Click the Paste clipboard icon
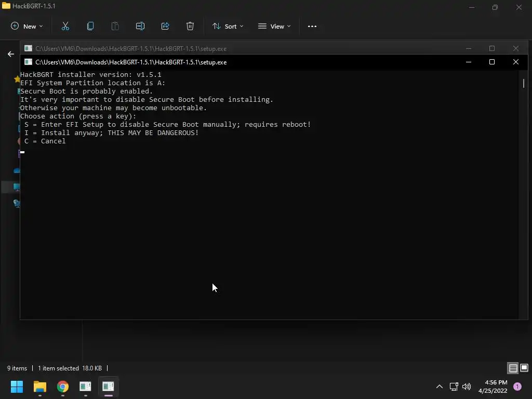Viewport: 532px width, 399px height. (x=115, y=26)
